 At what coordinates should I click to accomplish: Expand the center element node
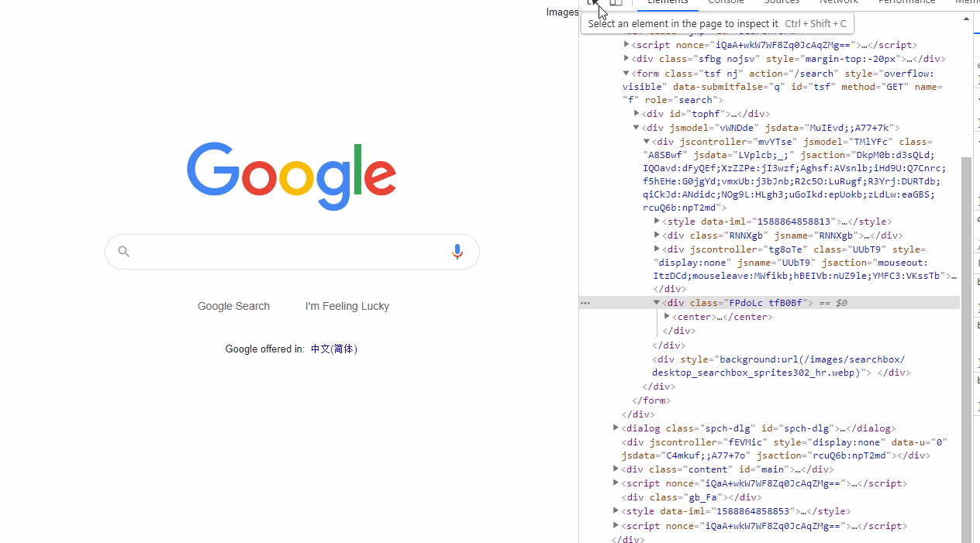(667, 316)
